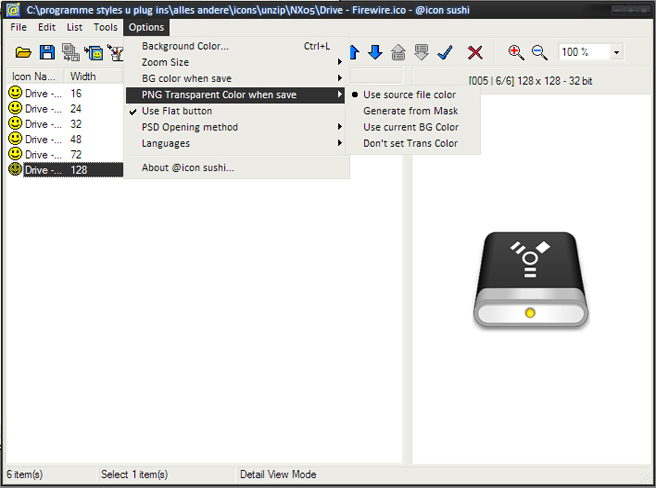This screenshot has height=488, width=656.
Task: Click the blue down arrow move icon
Action: pos(375,52)
